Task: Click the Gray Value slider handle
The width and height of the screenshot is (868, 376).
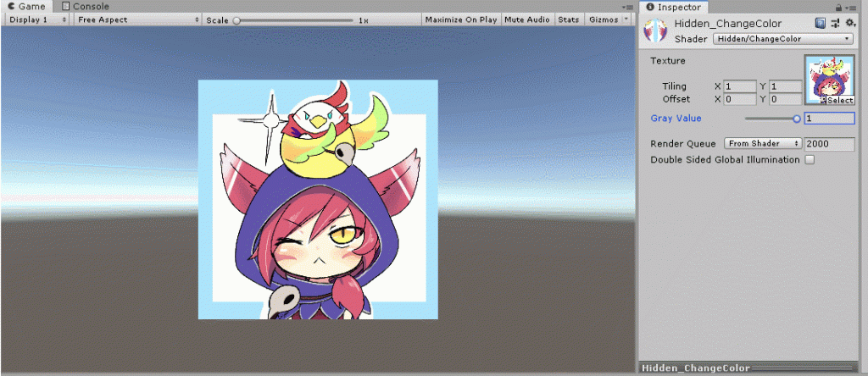Action: coord(797,119)
